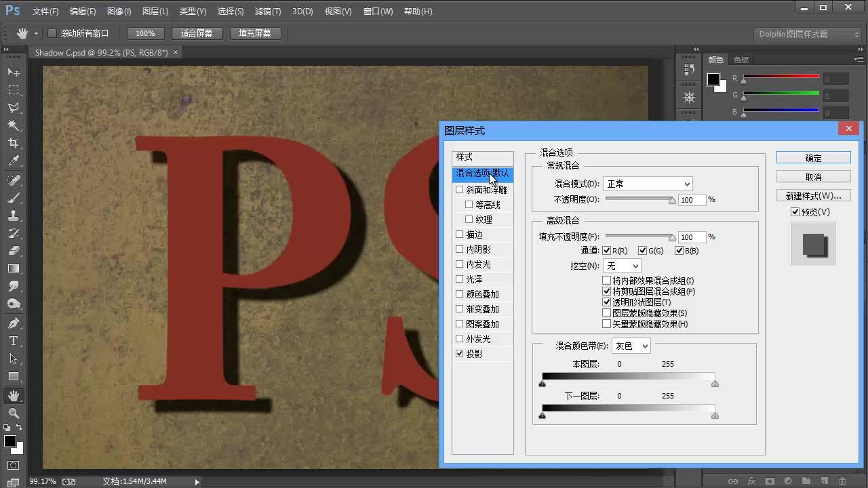Toggle the 预览(V) preview checkbox
The height and width of the screenshot is (488, 868).
coord(795,212)
